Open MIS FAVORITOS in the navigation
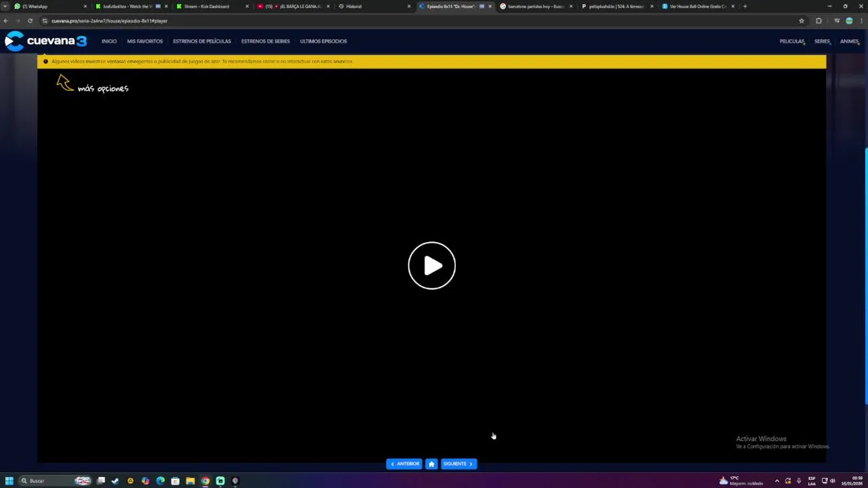 (x=145, y=41)
